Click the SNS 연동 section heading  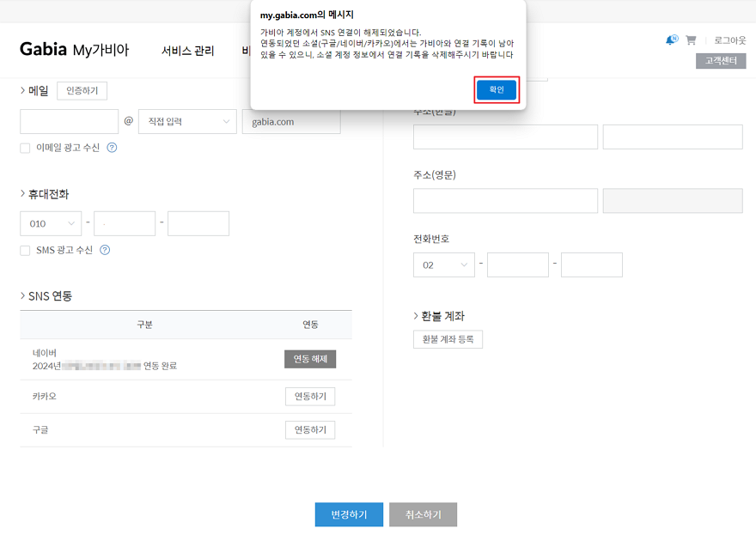pyautogui.click(x=50, y=295)
